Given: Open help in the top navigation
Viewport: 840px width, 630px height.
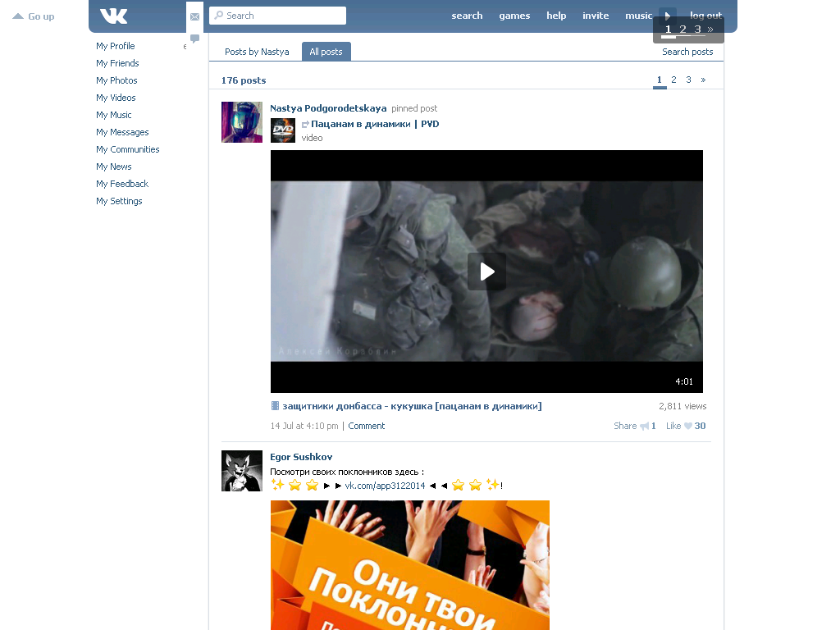Looking at the screenshot, I should tap(556, 16).
